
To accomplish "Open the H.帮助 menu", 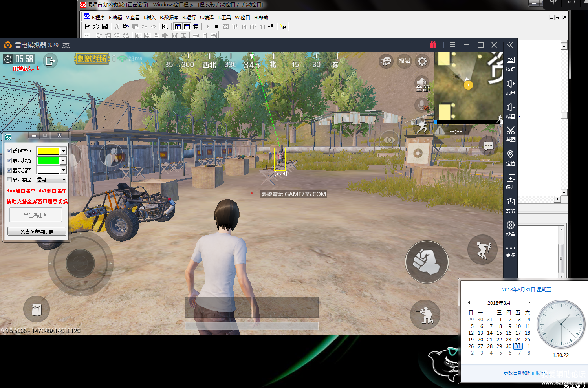I will pos(261,18).
